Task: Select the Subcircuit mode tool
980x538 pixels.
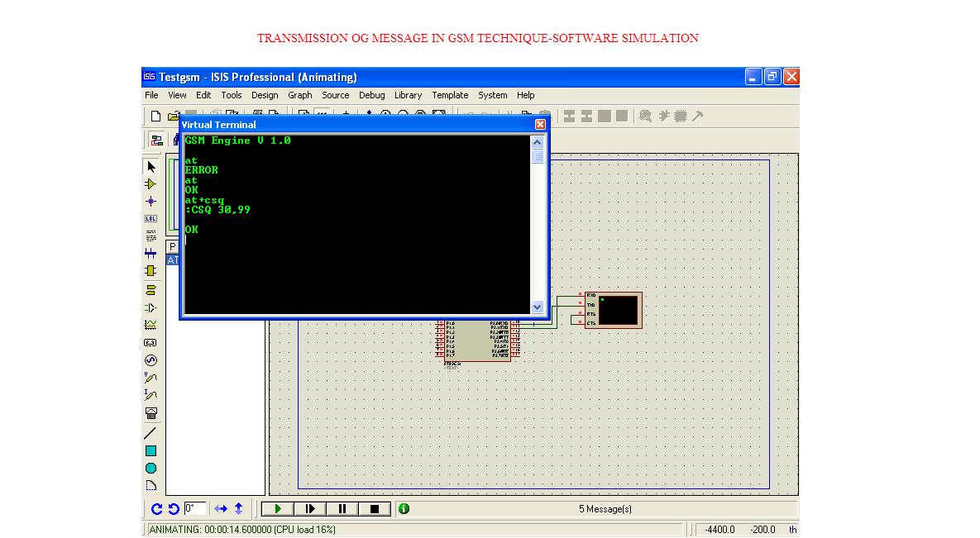Action: tap(151, 270)
